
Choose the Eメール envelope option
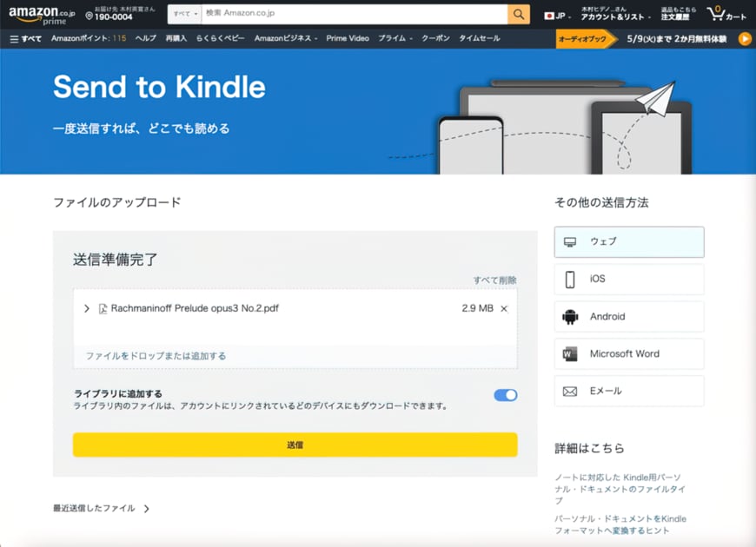pos(628,392)
